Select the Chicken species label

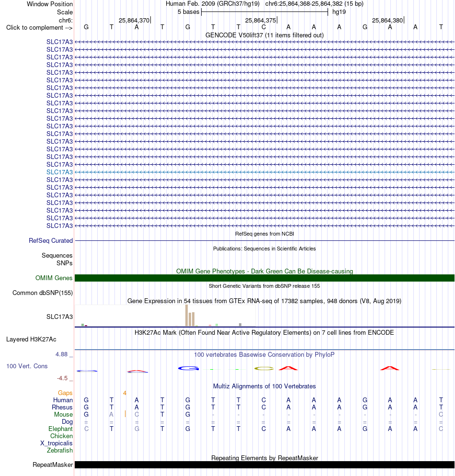pyautogui.click(x=62, y=436)
